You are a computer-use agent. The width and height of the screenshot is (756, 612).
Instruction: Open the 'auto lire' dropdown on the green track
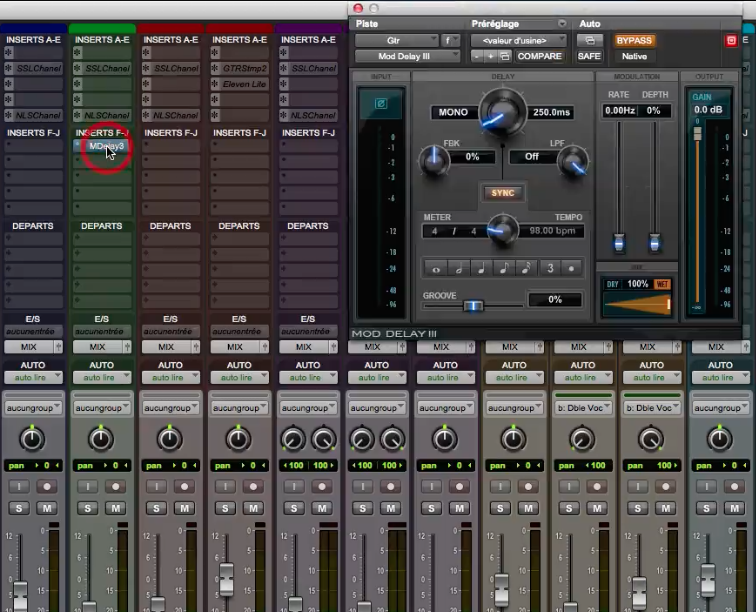[102, 378]
